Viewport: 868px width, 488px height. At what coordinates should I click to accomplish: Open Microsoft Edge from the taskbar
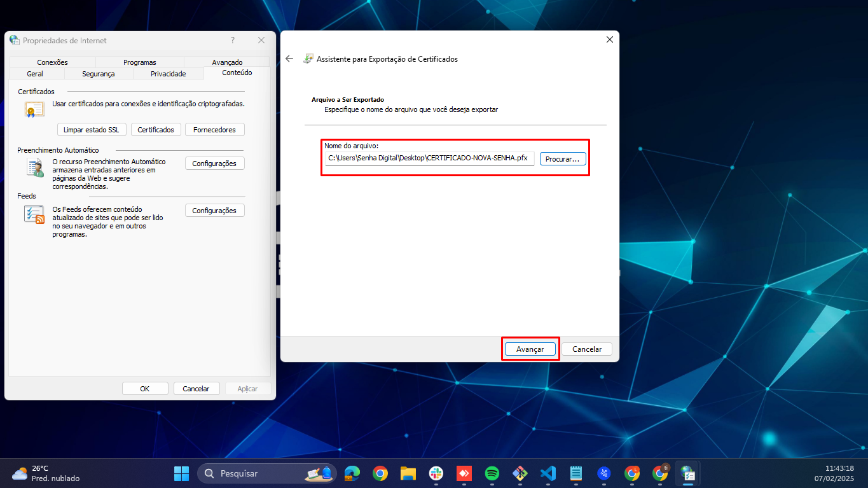pyautogui.click(x=352, y=473)
